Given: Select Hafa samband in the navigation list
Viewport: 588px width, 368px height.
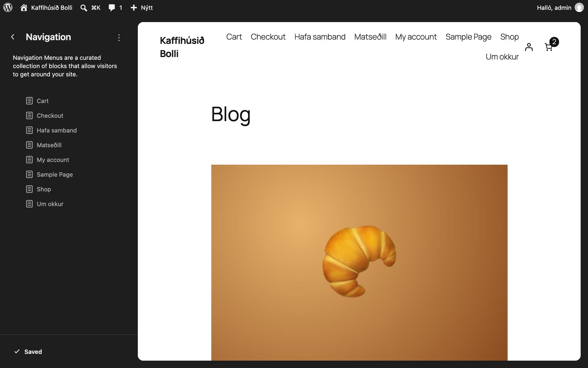Looking at the screenshot, I should coord(57,130).
